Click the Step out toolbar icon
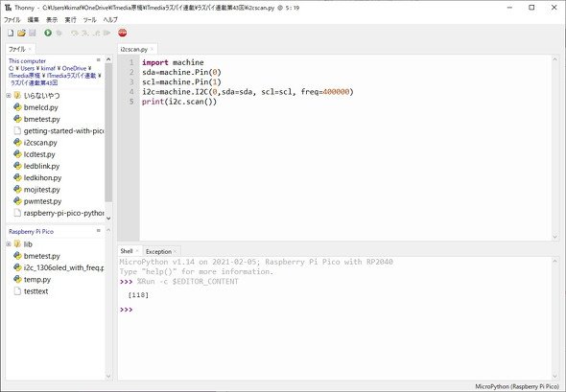The width and height of the screenshot is (566, 392). point(96,34)
